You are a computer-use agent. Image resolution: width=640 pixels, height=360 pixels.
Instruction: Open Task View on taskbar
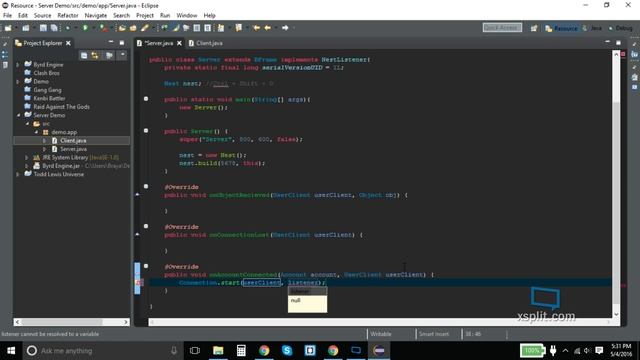pyautogui.click(x=195, y=351)
